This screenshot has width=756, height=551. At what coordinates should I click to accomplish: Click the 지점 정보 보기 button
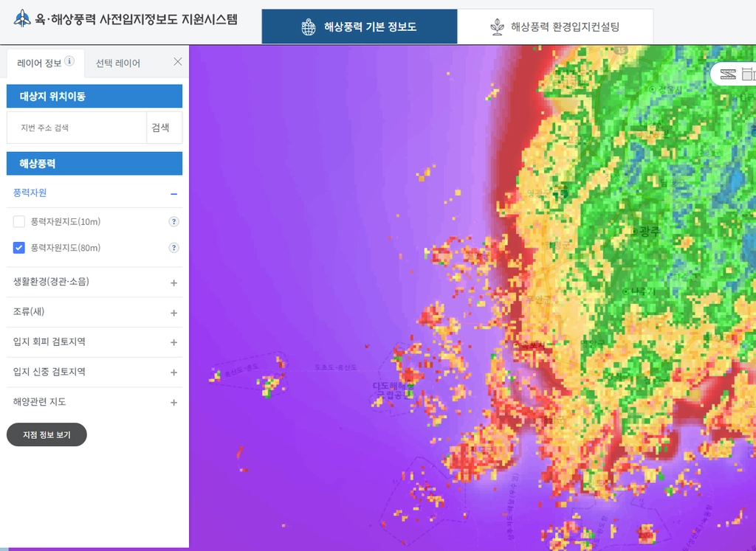coord(47,434)
